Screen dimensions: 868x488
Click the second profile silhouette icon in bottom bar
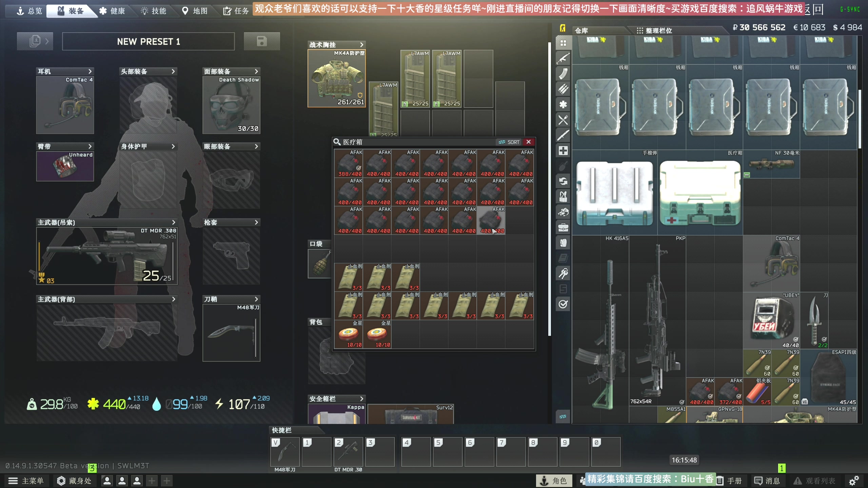122,481
